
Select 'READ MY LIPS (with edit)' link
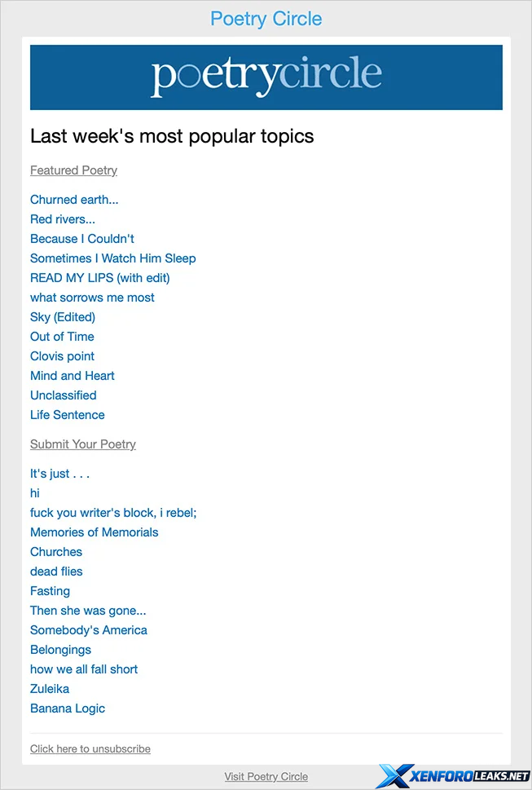(99, 278)
